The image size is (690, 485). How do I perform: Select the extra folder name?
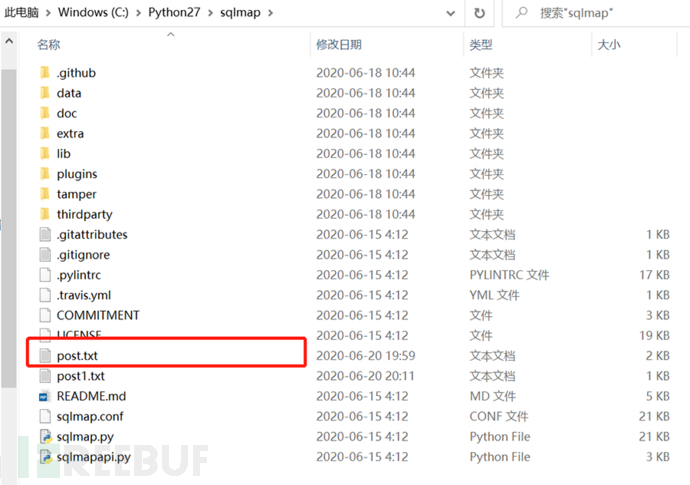coord(70,133)
